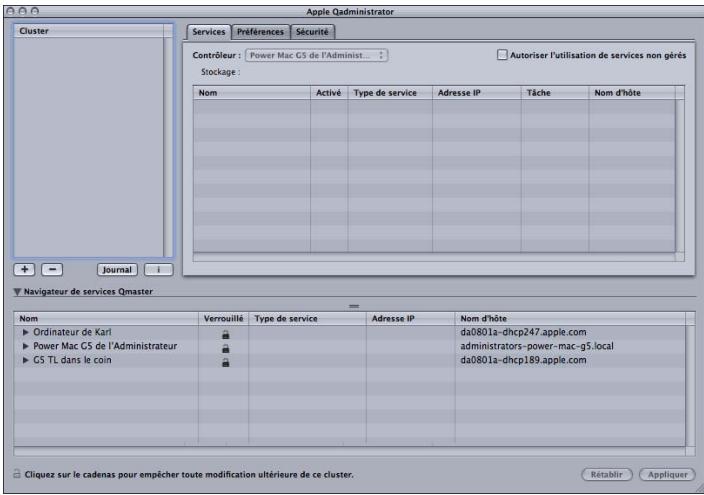
Task: Click Type de service header in navigator table
Action: [x=307, y=318]
